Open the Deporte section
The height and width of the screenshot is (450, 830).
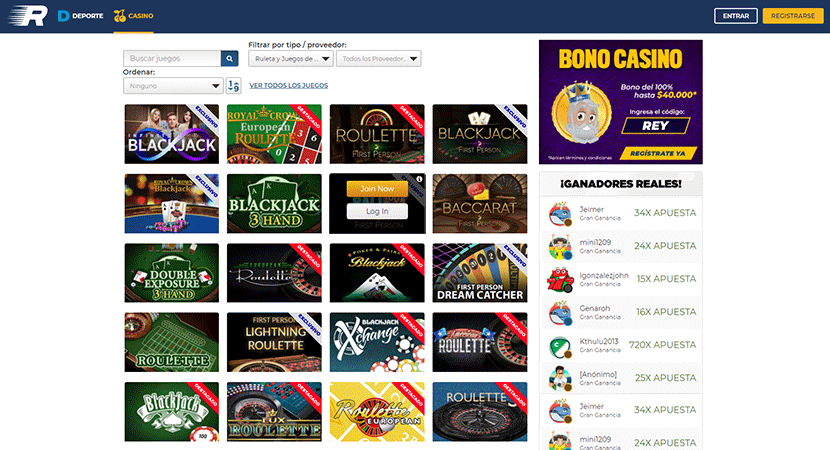click(81, 16)
